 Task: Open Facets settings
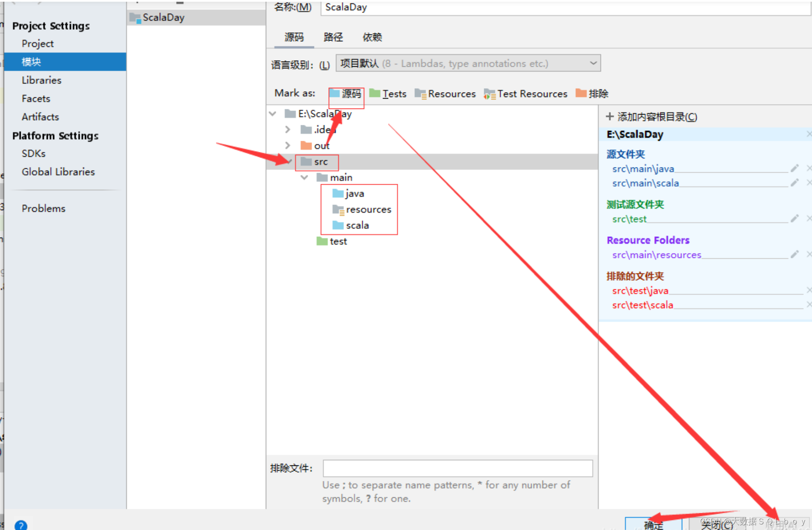[36, 99]
